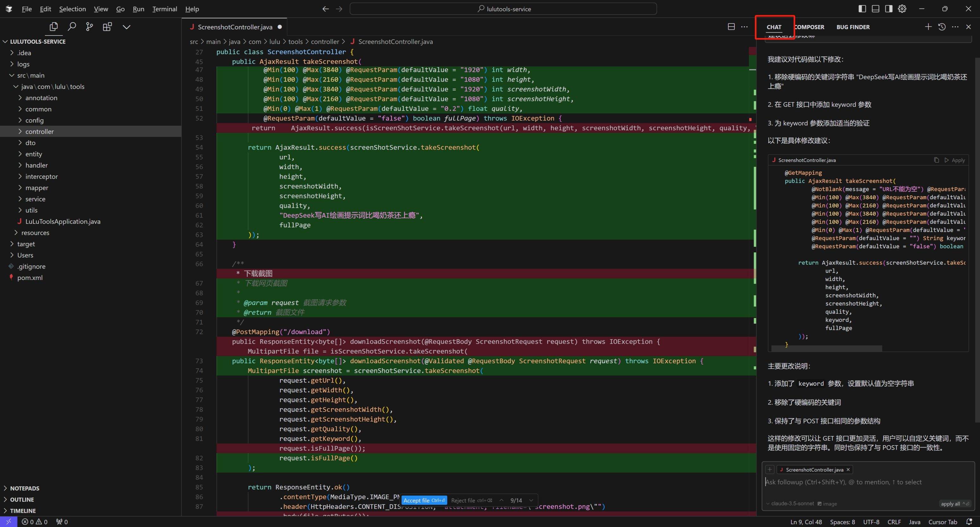The image size is (980, 527).
Task: Open chat history clock icon
Action: pos(942,27)
